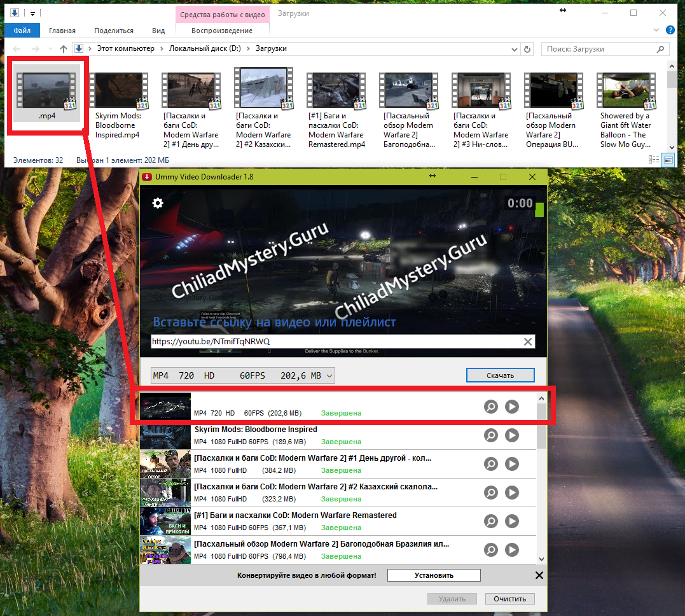Open the Поделиться ribbon tab
The height and width of the screenshot is (616, 685).
pyautogui.click(x=114, y=30)
